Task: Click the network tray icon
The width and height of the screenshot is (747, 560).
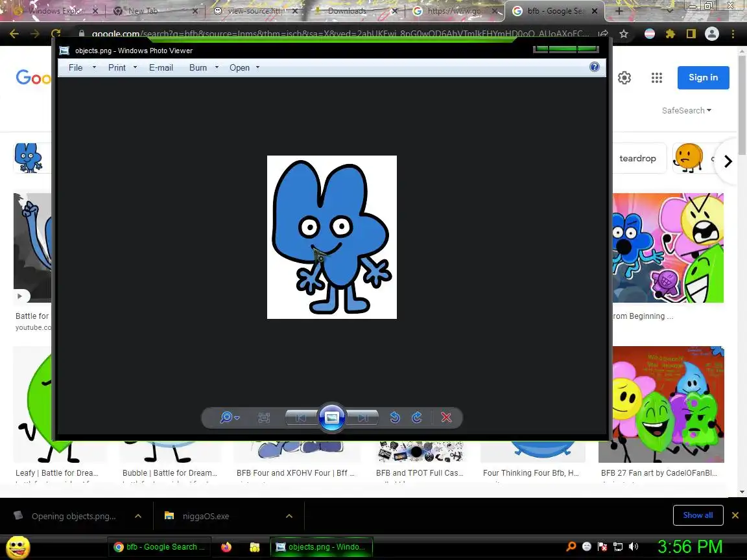Action: click(618, 546)
